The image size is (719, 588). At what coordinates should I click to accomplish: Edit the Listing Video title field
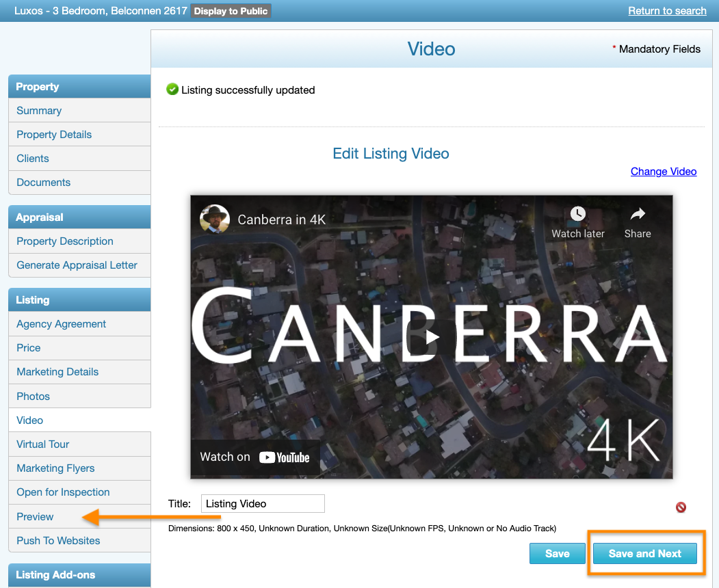tap(263, 503)
